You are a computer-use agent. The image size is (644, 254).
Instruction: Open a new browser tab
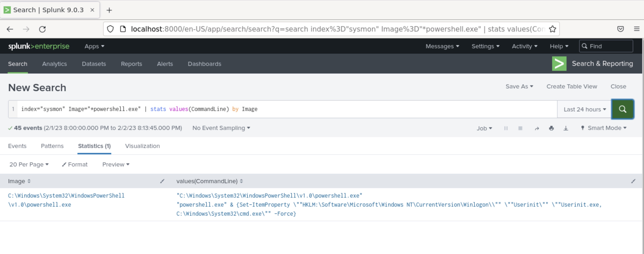click(109, 10)
